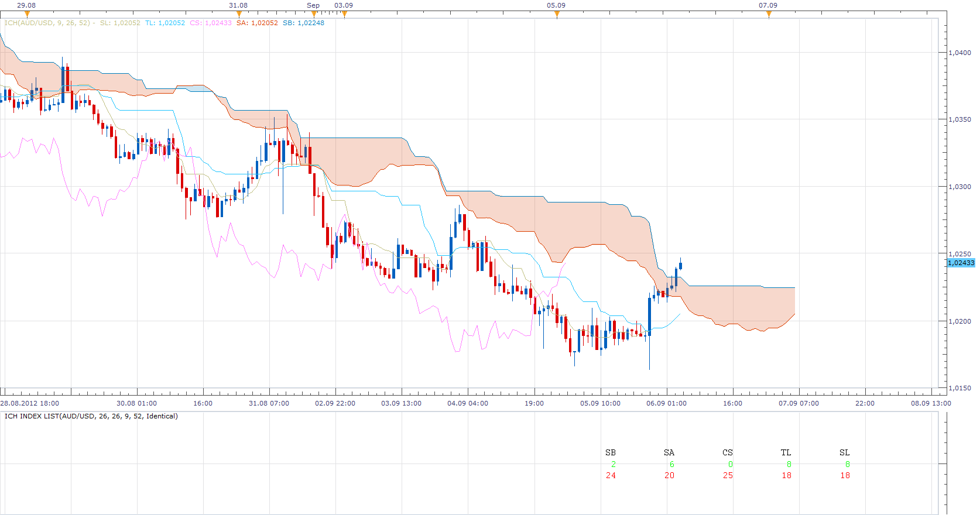The width and height of the screenshot is (980, 515).
Task: Click the orange day marker under 07.09
Action: point(769,14)
